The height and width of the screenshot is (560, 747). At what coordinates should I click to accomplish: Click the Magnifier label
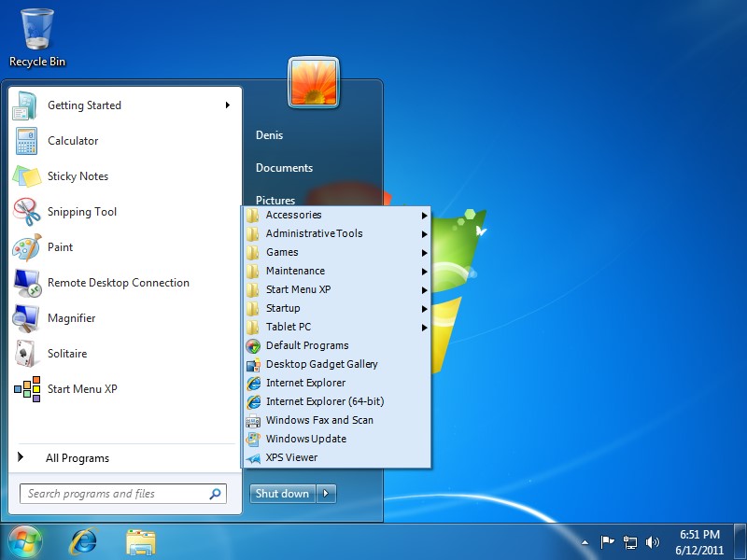tap(72, 318)
